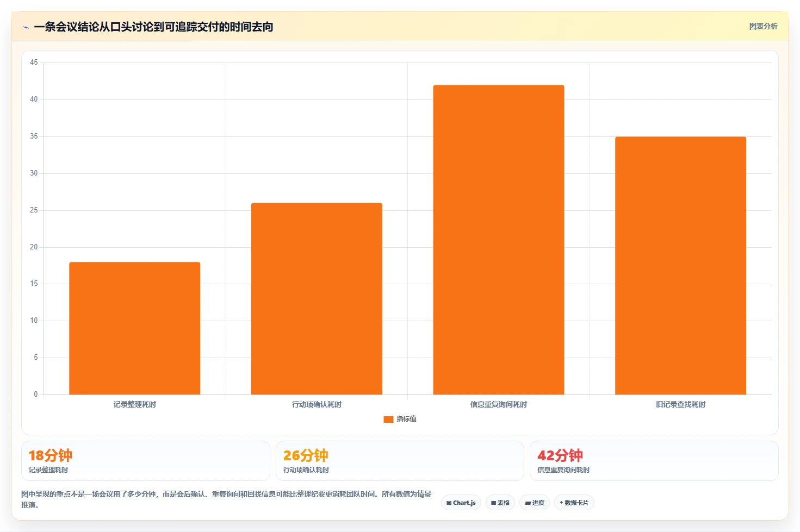Click the footnote paragraph starting 图中呈现的重点

point(226,499)
